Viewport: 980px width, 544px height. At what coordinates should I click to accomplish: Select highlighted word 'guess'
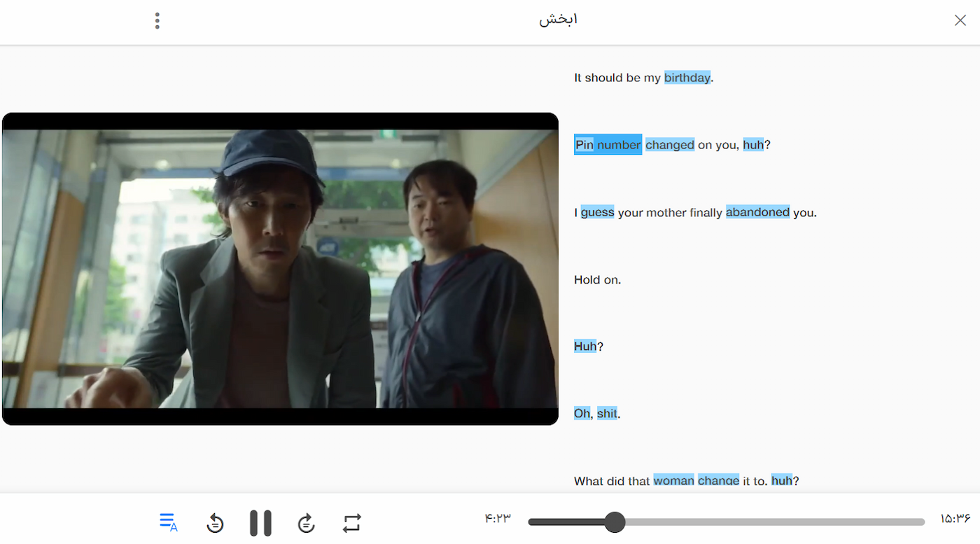[x=597, y=212]
